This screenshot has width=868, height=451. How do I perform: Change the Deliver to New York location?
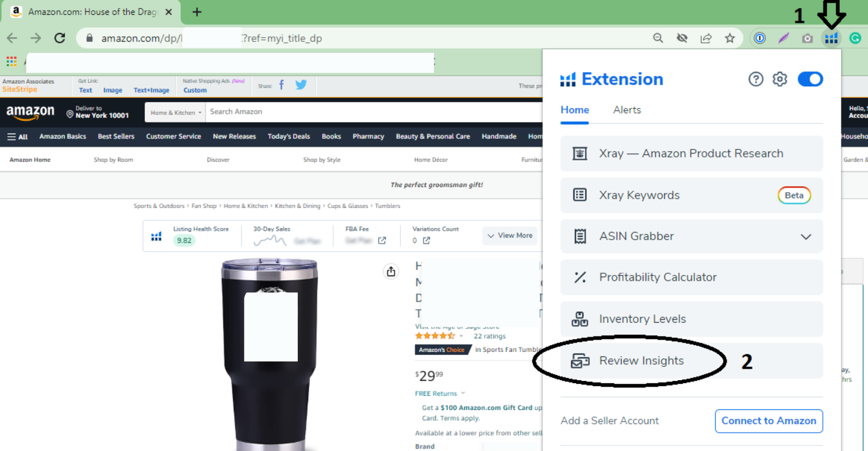[98, 112]
